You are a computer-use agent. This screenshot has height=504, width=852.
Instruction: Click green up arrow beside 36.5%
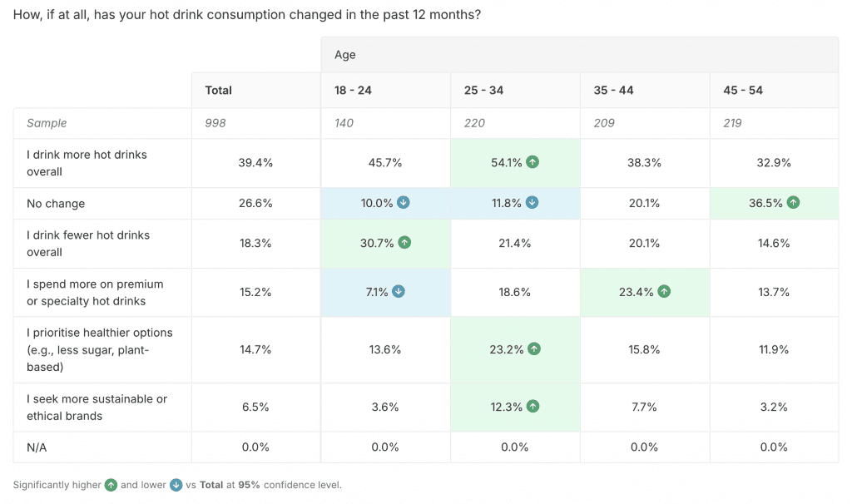pos(792,202)
